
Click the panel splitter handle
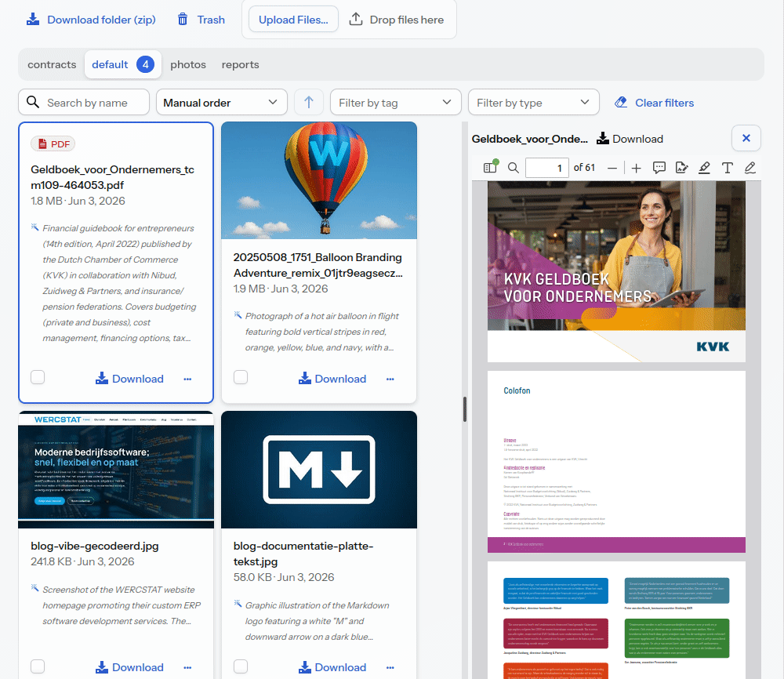464,409
